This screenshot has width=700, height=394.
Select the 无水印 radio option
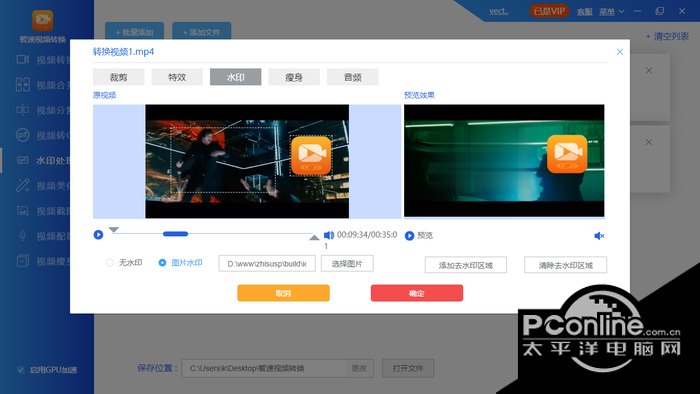click(110, 263)
